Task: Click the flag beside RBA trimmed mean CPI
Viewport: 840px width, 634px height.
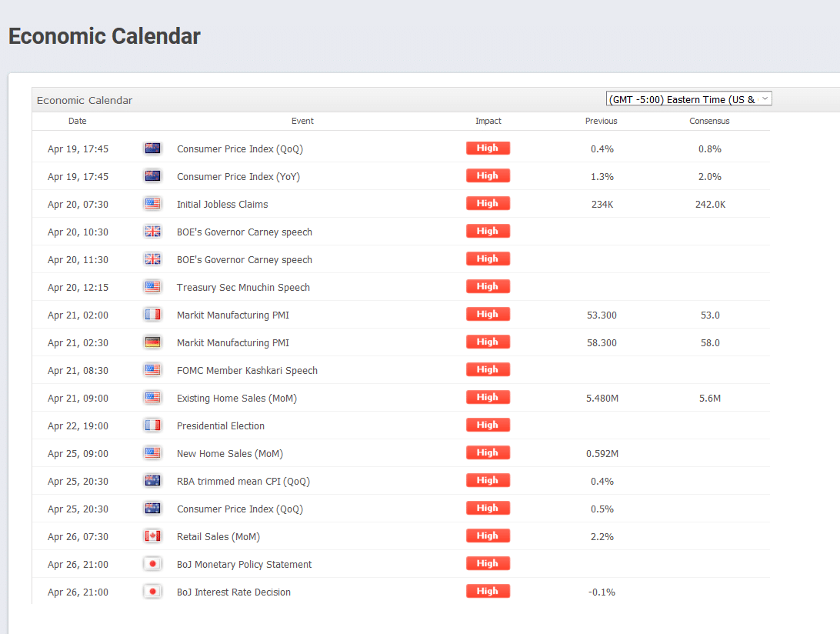Action: [152, 481]
